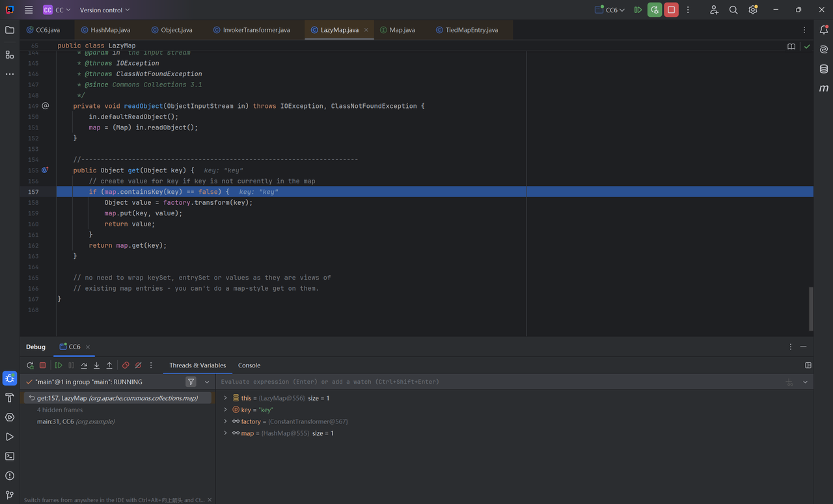
Task: Toggle Mute Breakpoints
Action: coord(138,365)
